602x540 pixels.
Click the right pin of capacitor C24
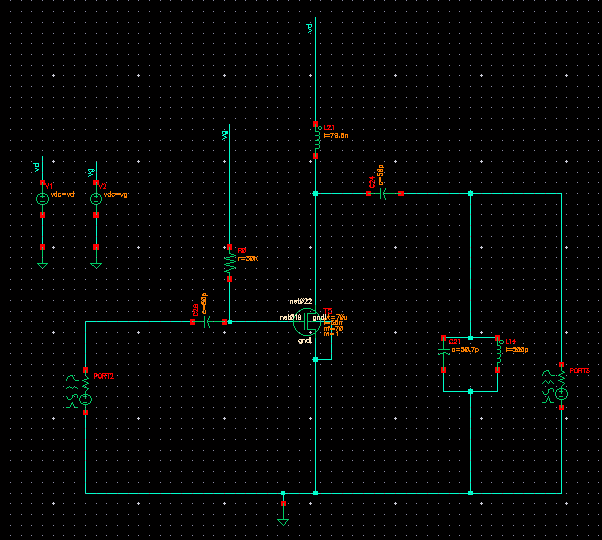(401, 193)
